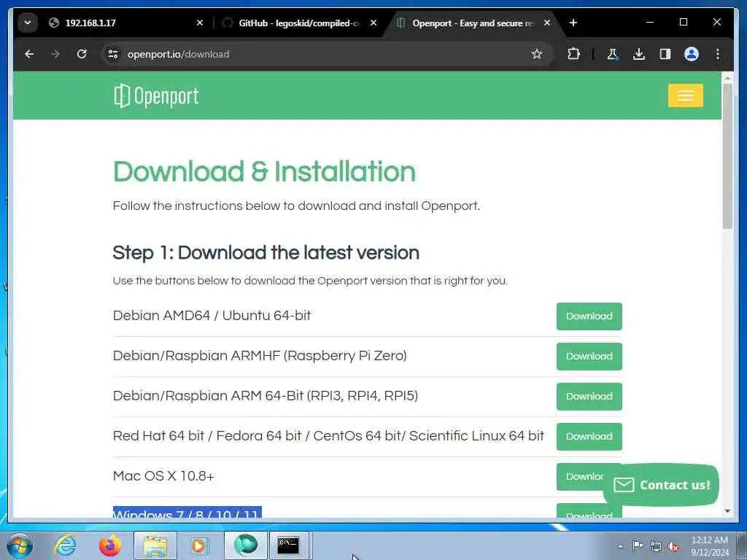Close the Openport tab
This screenshot has width=747, height=560.
[x=547, y=23]
